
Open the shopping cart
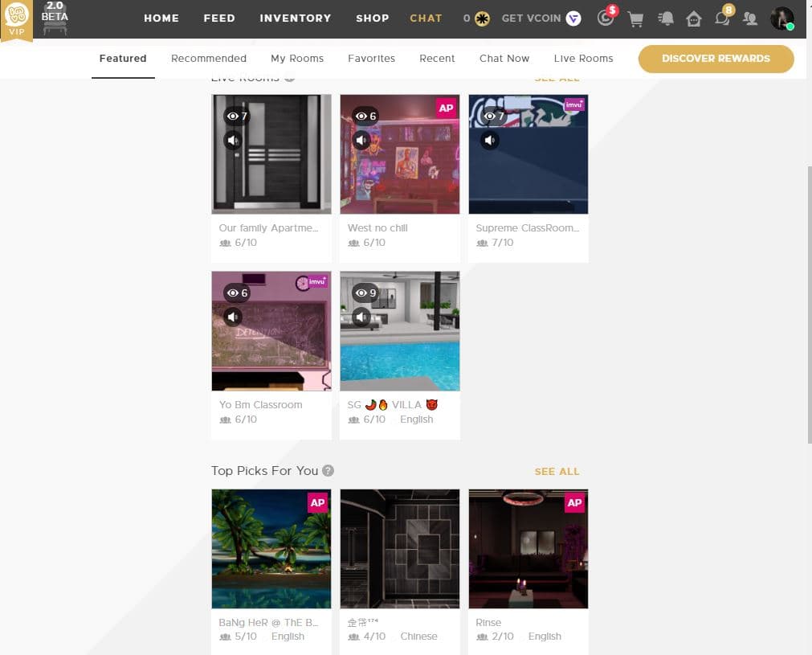pos(635,18)
